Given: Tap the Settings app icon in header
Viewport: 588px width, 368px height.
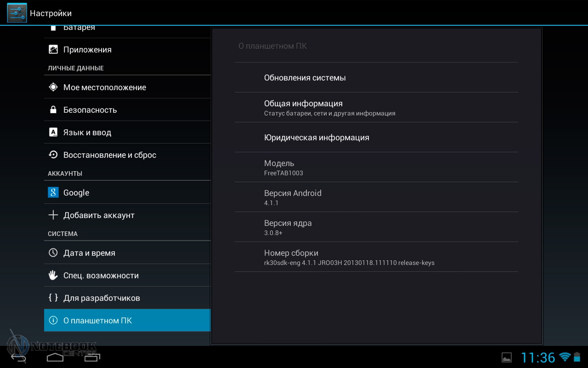Looking at the screenshot, I should click(17, 13).
